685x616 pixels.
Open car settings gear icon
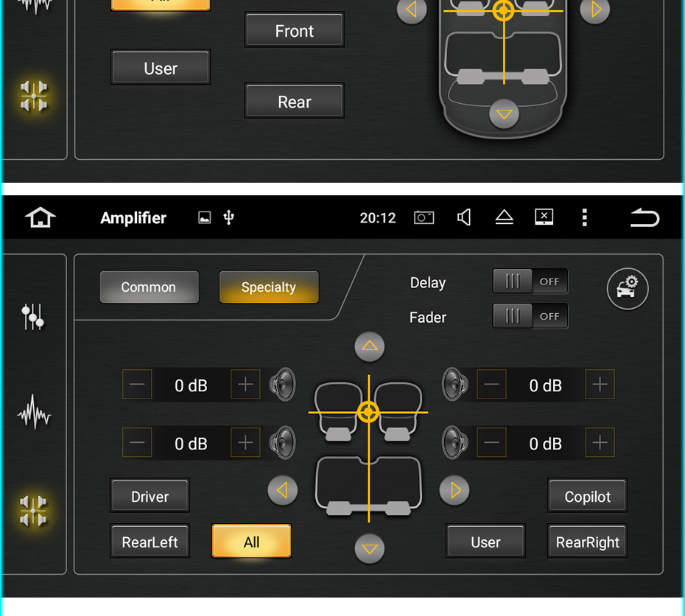click(628, 289)
